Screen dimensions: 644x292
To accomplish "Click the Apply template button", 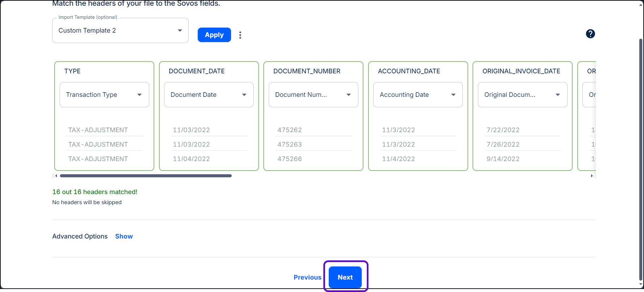I will (x=214, y=35).
